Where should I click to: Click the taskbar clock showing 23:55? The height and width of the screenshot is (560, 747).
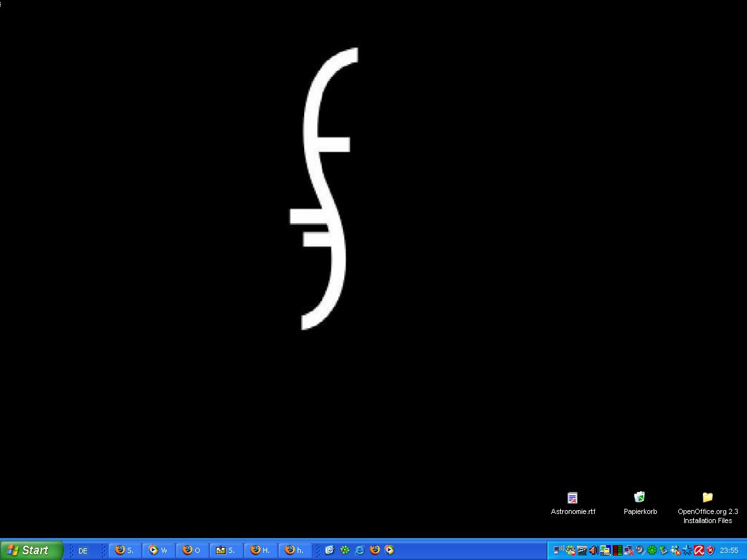729,550
